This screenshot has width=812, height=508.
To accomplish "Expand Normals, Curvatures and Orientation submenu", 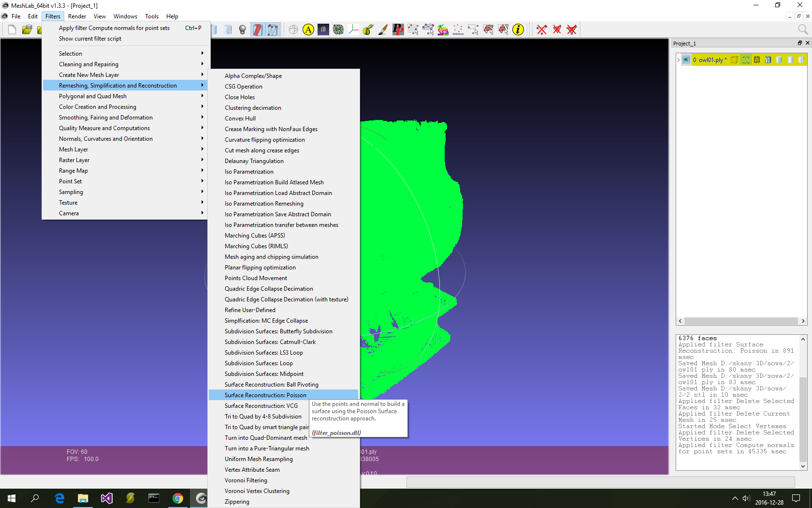I will point(125,139).
